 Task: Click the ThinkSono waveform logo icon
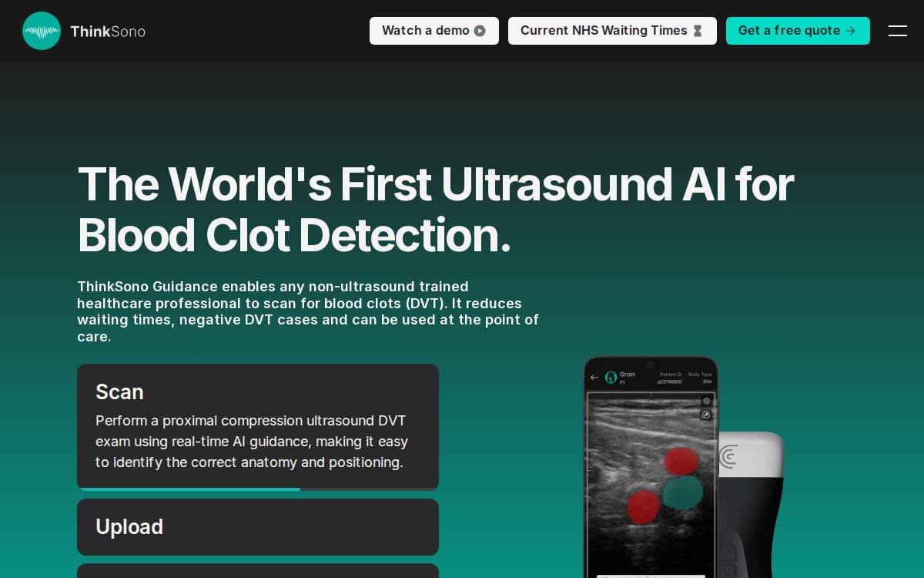[x=42, y=31]
